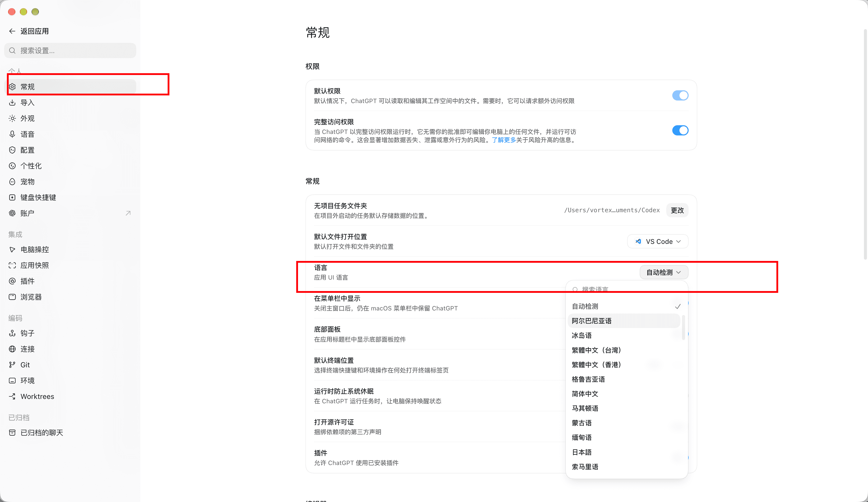Viewport: 868px width, 502px height.
Task: Choose 阿尔巴尼亚语 from the language list
Action: [624, 321]
